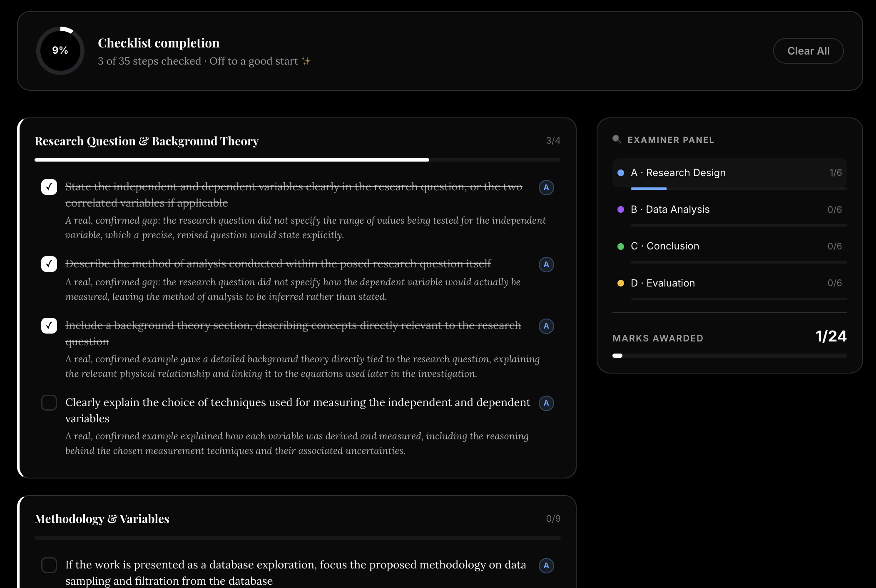Tick the database exploration methodology checkbox
The width and height of the screenshot is (876, 588).
(x=49, y=565)
